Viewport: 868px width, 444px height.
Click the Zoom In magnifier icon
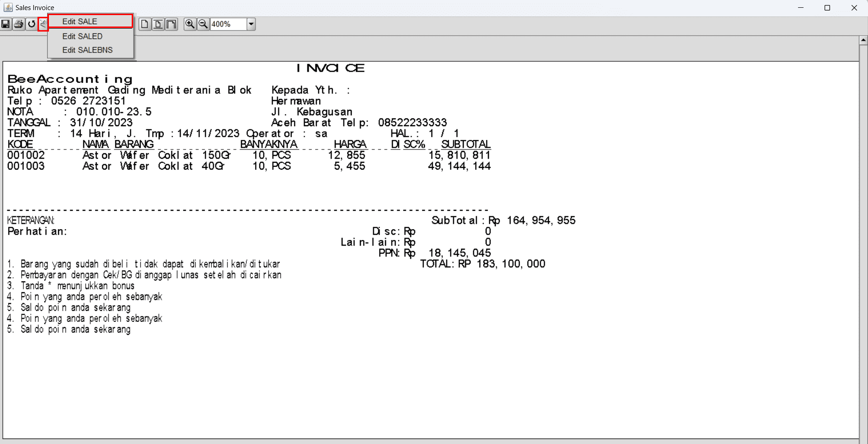tap(190, 24)
